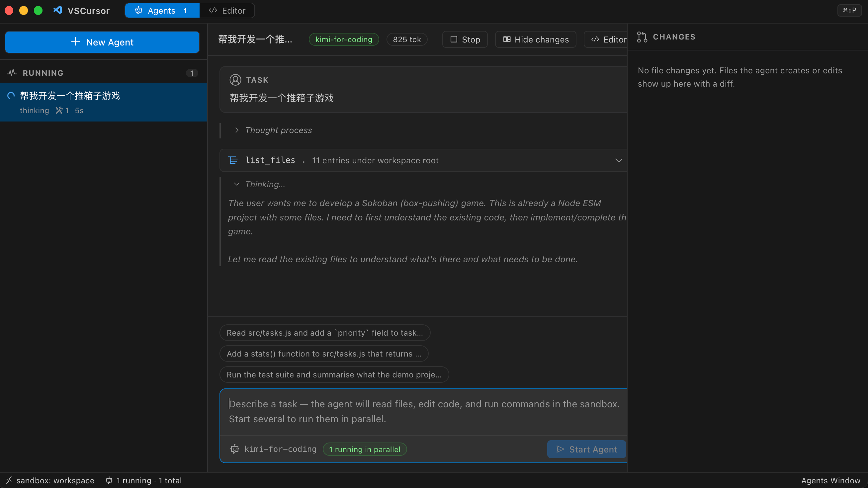This screenshot has height=488, width=868.
Task: Click 'Agents Window' status bar label
Action: point(830,481)
